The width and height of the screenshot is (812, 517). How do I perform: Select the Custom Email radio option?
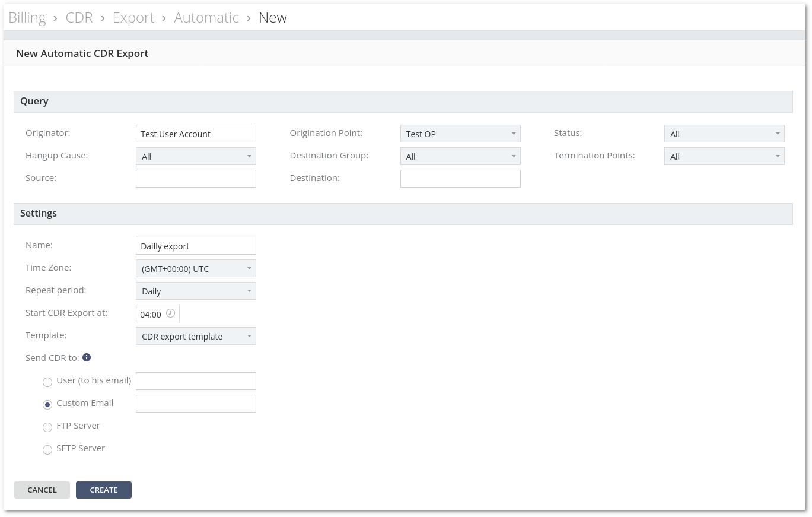47,405
